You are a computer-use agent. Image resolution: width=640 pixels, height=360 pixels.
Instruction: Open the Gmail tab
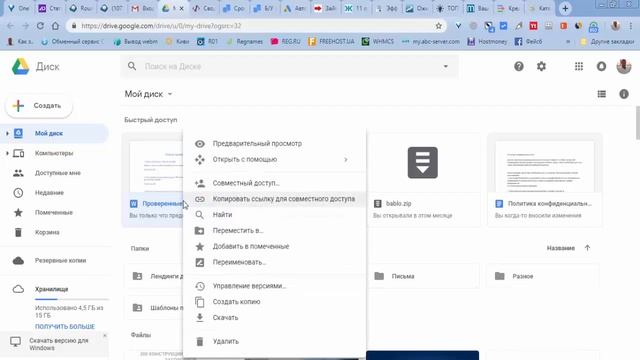(x=143, y=8)
